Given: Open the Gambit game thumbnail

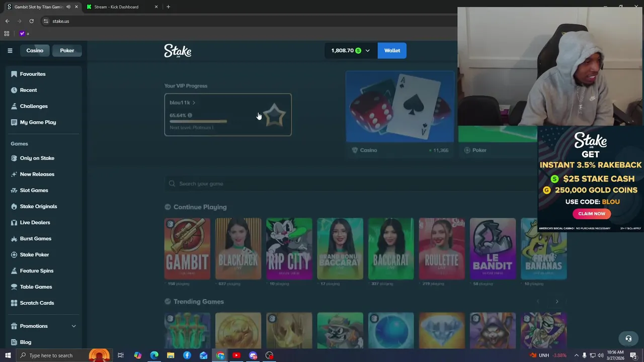Looking at the screenshot, I should 187,248.
